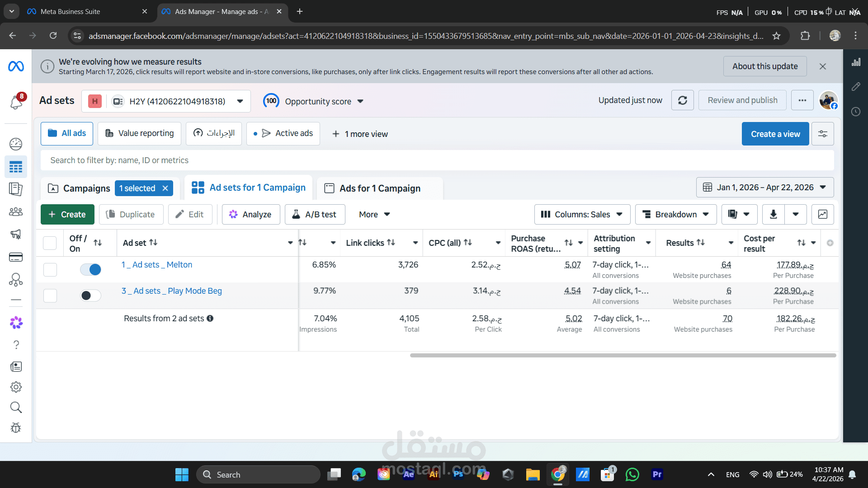The height and width of the screenshot is (488, 868).
Task: Open the right panel history clock icon
Action: point(856,112)
